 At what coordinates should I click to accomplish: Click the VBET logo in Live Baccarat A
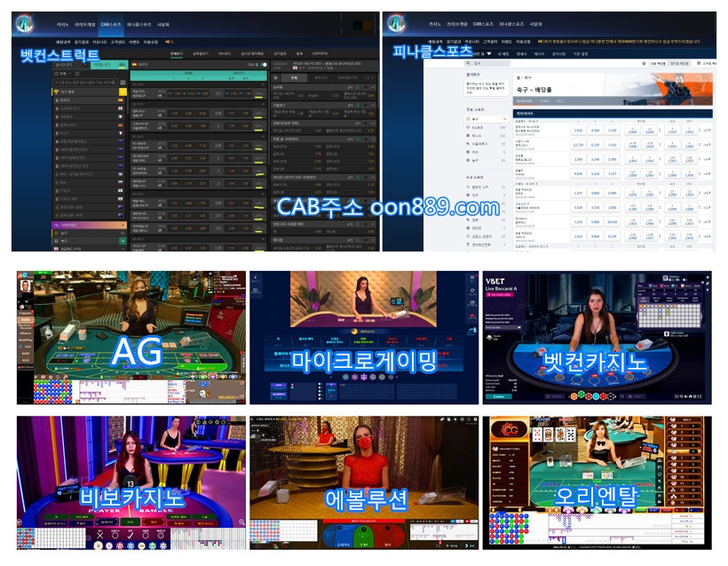coord(495,281)
